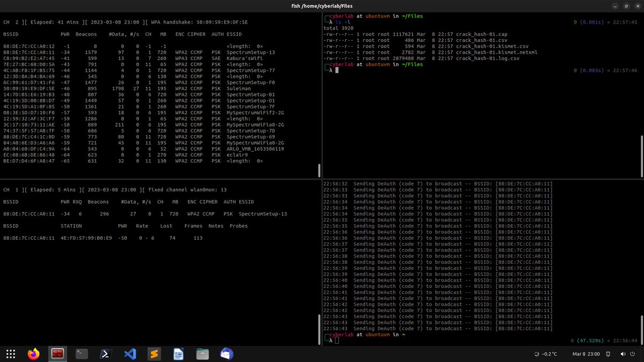Screen dimensions: 644x362
Task: Open Sublime Text from the dock
Action: (x=154, y=353)
